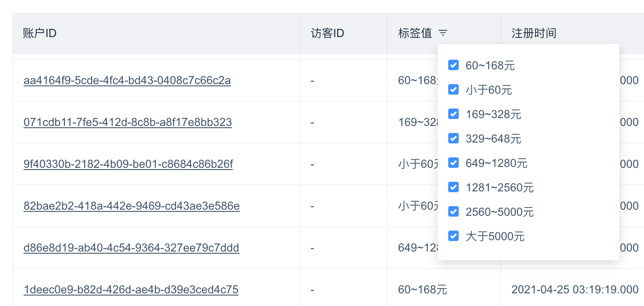
Task: Uncheck the 小于60元 filter option
Action: tap(453, 90)
